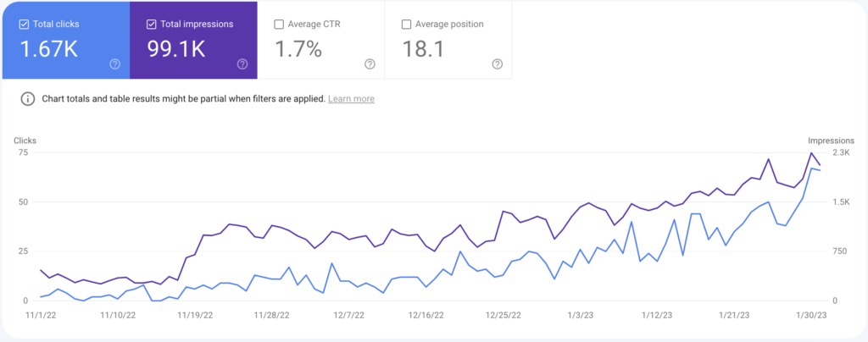Click the chart totals partial results notice text
The height and width of the screenshot is (342, 868).
point(184,99)
